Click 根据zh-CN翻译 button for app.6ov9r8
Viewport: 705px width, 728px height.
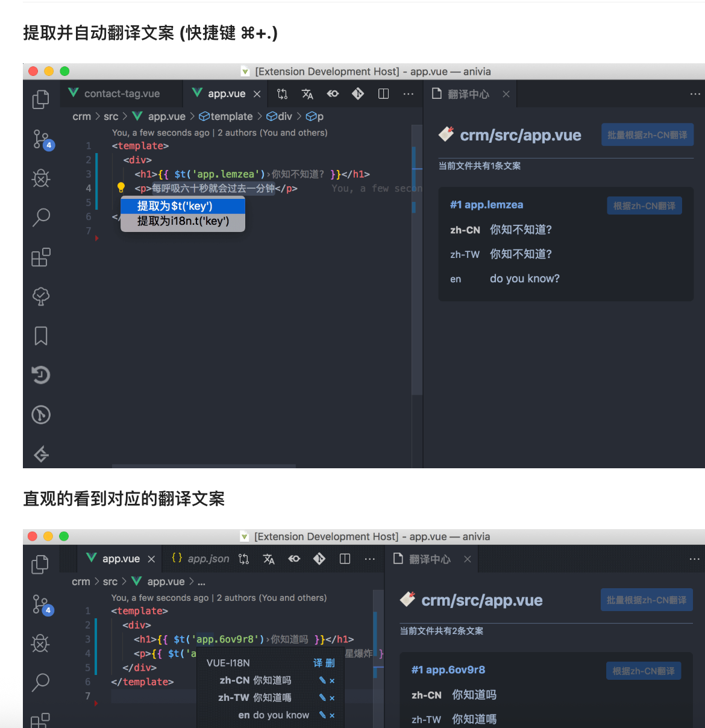click(644, 671)
